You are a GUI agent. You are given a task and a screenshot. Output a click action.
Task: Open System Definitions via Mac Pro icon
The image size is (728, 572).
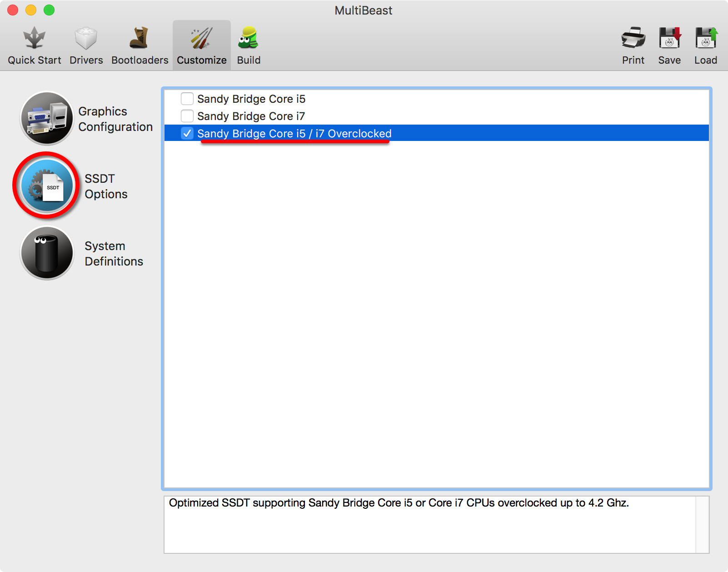click(46, 253)
